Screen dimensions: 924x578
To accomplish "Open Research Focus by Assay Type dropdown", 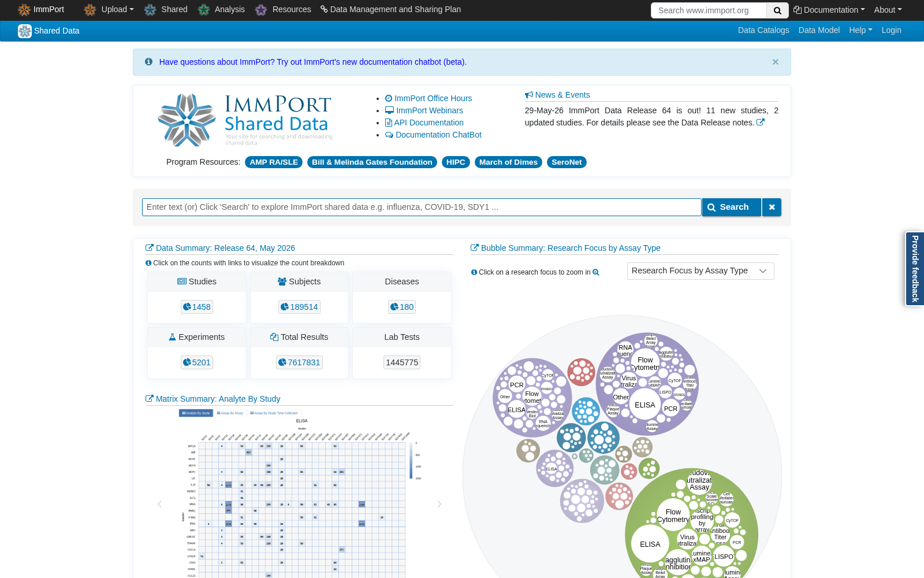I will 701,271.
